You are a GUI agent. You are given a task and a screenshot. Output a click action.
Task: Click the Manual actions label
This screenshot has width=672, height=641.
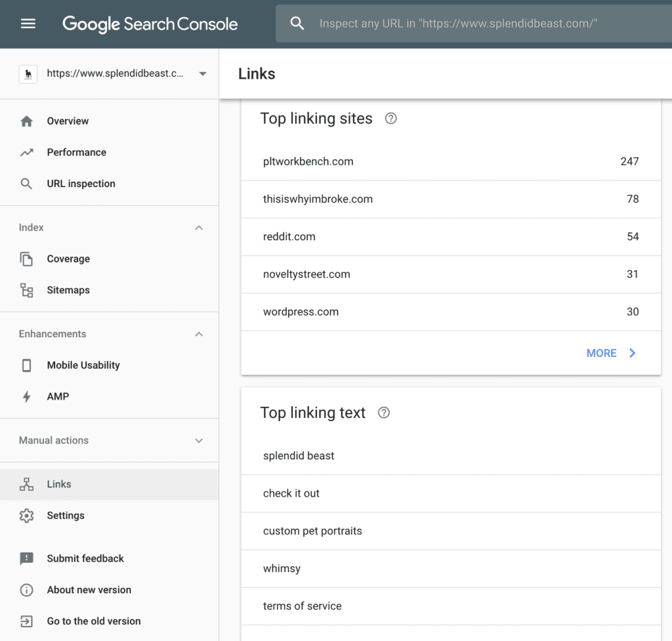(x=54, y=440)
